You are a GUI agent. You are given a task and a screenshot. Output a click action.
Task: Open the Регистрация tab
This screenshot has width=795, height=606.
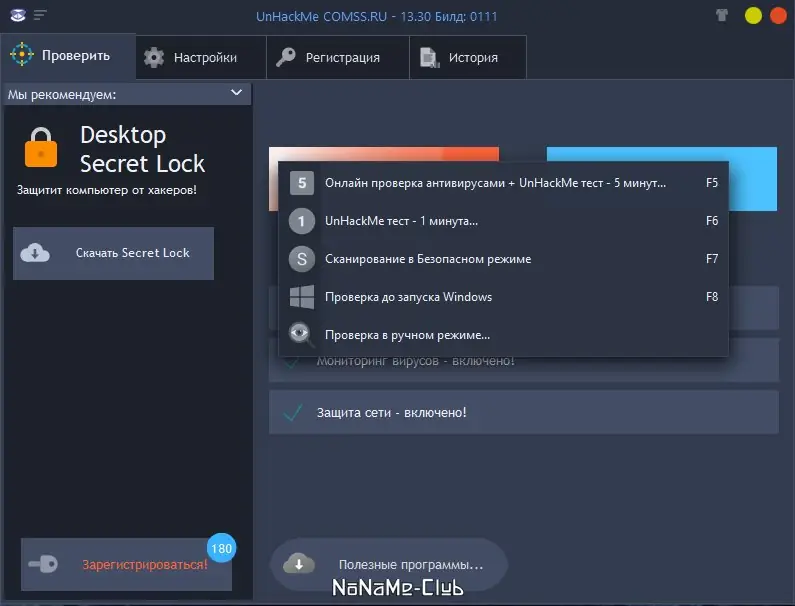point(338,57)
